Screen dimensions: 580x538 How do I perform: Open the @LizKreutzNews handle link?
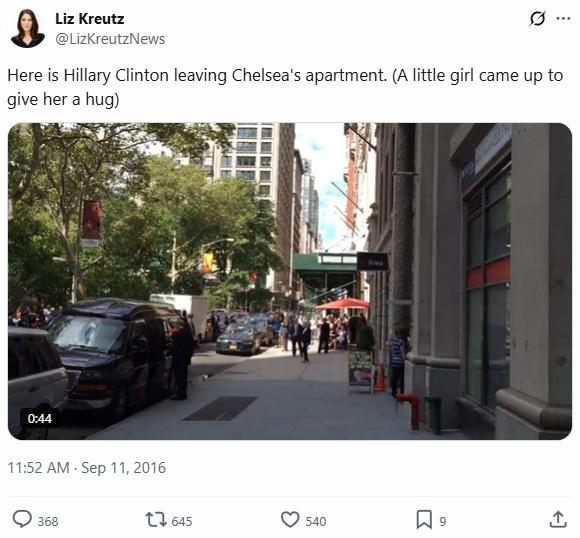pyautogui.click(x=110, y=39)
